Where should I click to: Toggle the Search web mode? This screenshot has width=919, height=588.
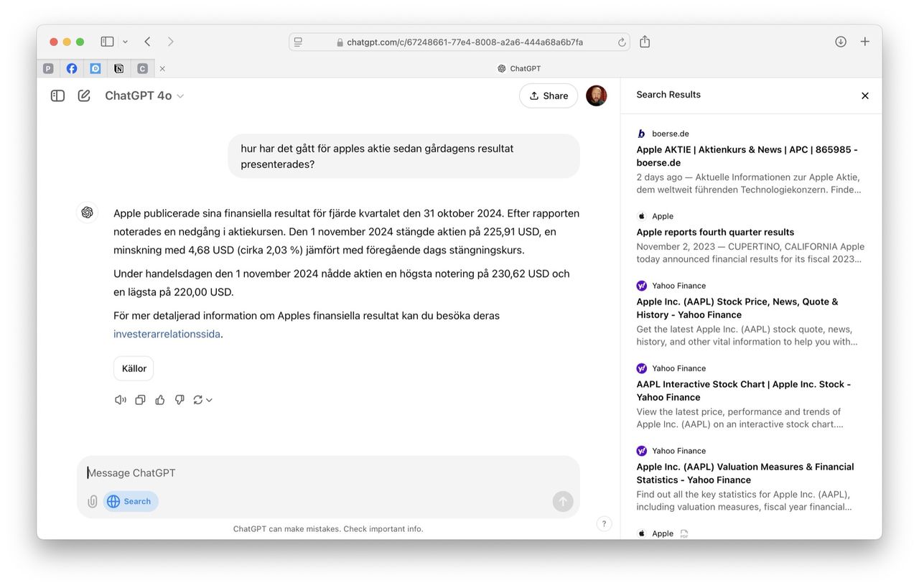click(x=130, y=501)
